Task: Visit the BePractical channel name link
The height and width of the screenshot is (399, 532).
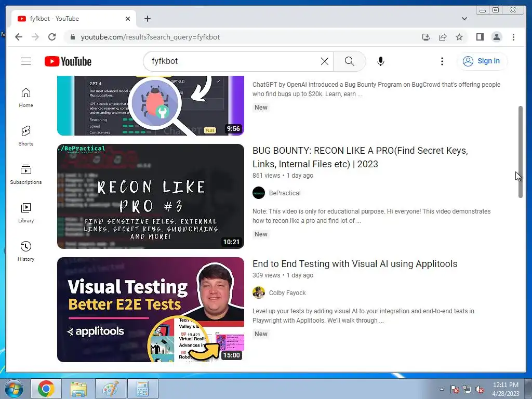Action: tap(285, 193)
